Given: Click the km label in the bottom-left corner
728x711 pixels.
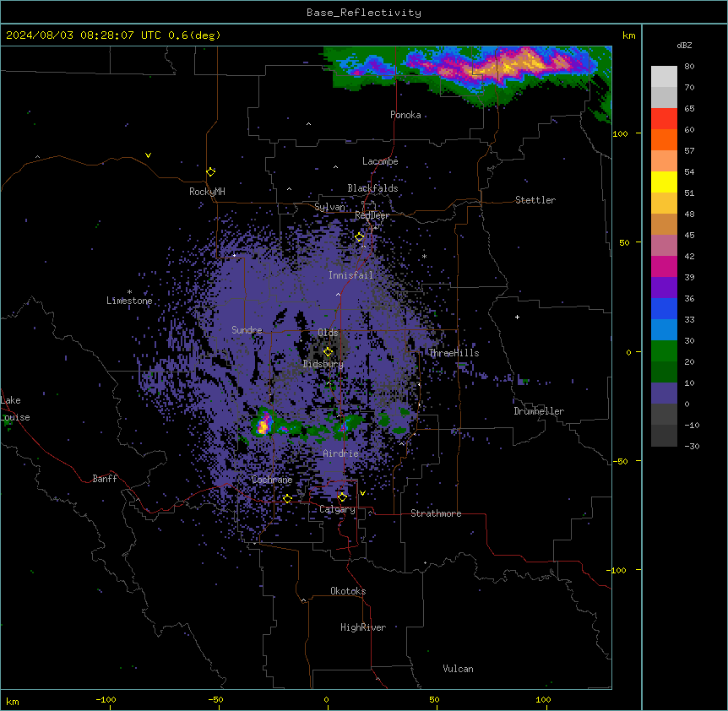Looking at the screenshot, I should pos(13,702).
